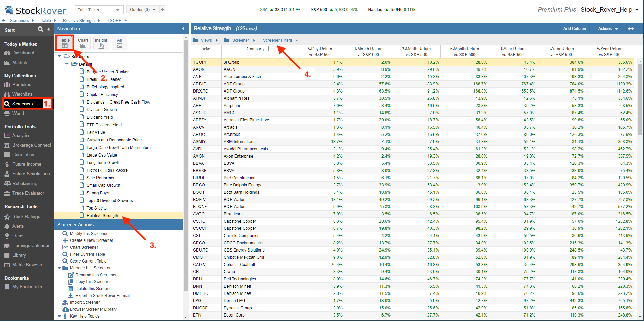Select the Piotroski High F-Score screener
Viewport: 644px width, 321px height.
point(107,170)
